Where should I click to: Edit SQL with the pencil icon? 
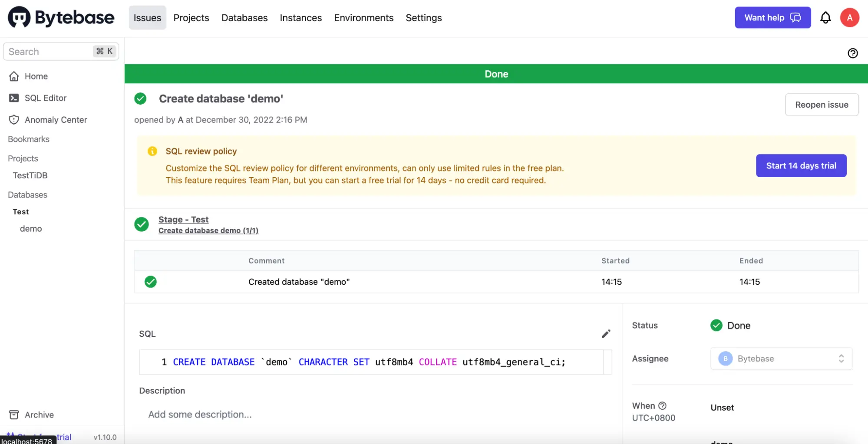[x=606, y=333]
